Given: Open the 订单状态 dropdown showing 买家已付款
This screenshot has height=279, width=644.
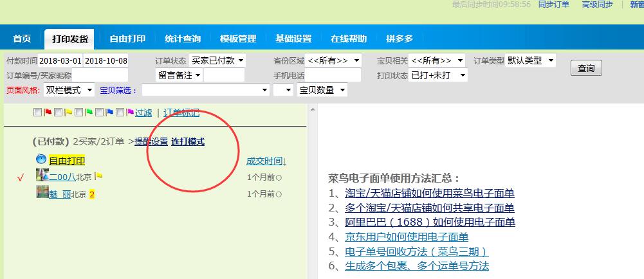Looking at the screenshot, I should (x=217, y=60).
